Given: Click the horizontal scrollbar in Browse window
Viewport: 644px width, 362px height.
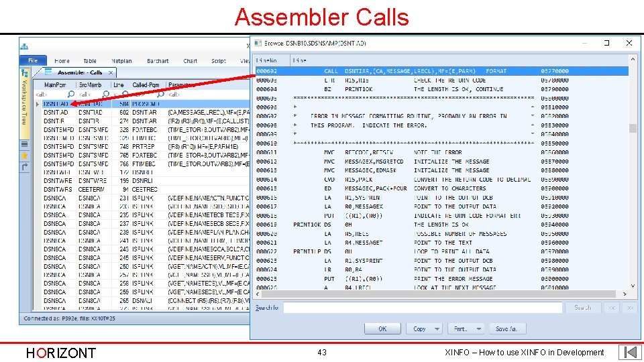Looking at the screenshot, I should (438, 294).
